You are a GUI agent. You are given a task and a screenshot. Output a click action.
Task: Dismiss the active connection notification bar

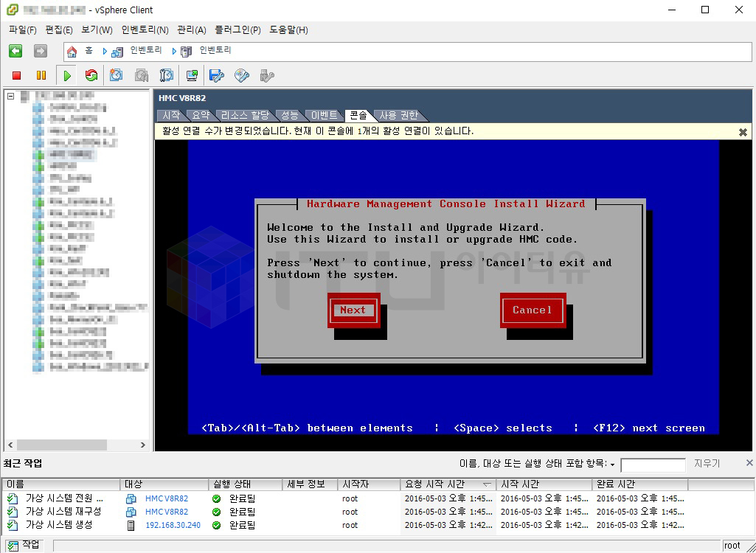pos(743,132)
